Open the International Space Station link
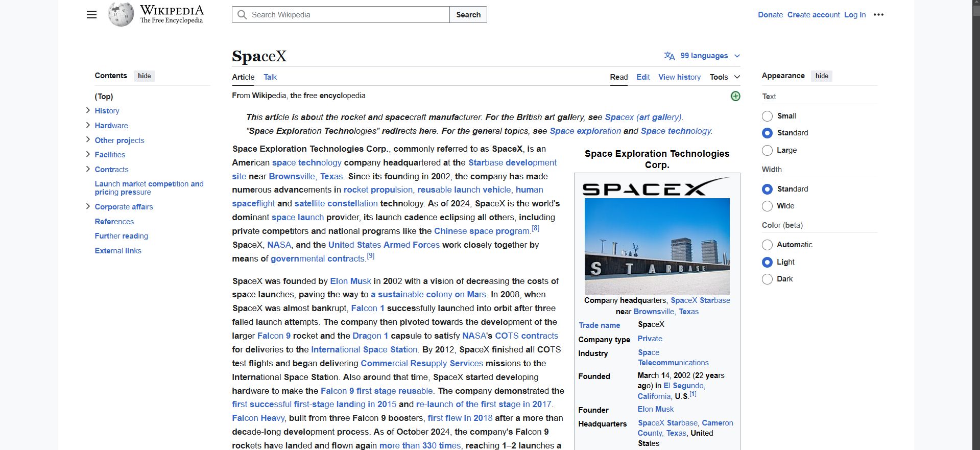 coord(364,349)
